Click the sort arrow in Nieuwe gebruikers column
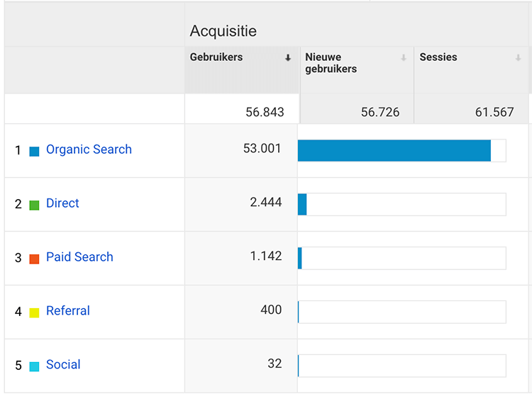Viewport: 532px width, 401px height. 404,58
